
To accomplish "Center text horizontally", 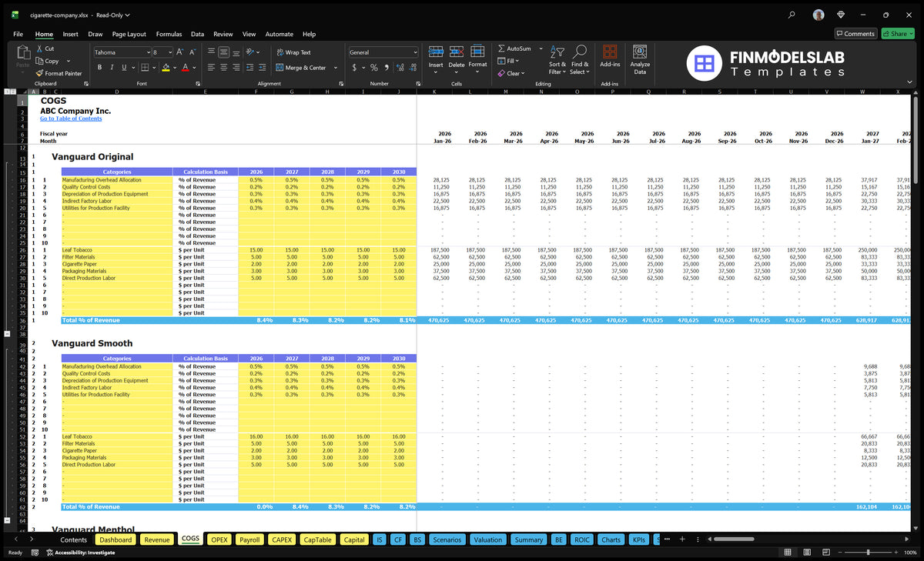I will click(224, 68).
